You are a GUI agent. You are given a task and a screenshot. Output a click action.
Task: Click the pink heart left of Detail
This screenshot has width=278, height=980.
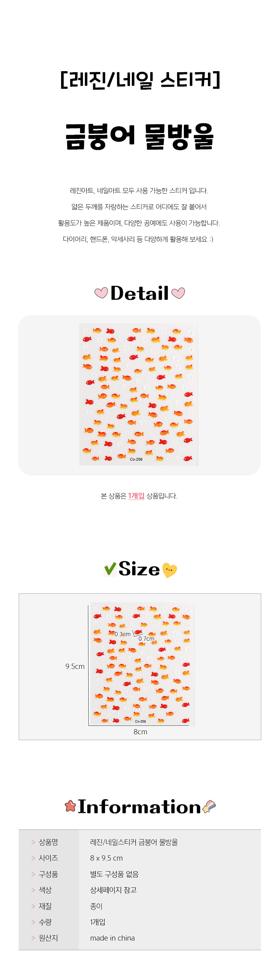(101, 293)
